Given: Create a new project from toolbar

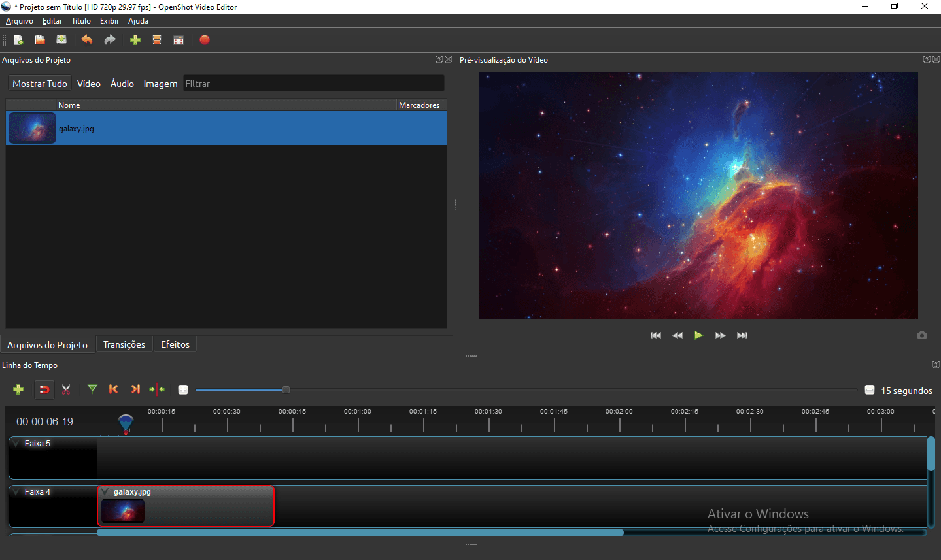Looking at the screenshot, I should tap(18, 40).
